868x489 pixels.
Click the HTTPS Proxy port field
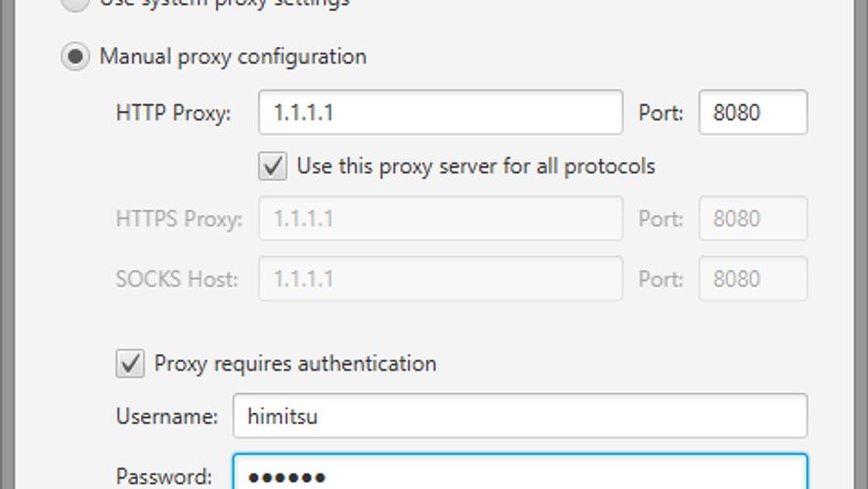[753, 219]
